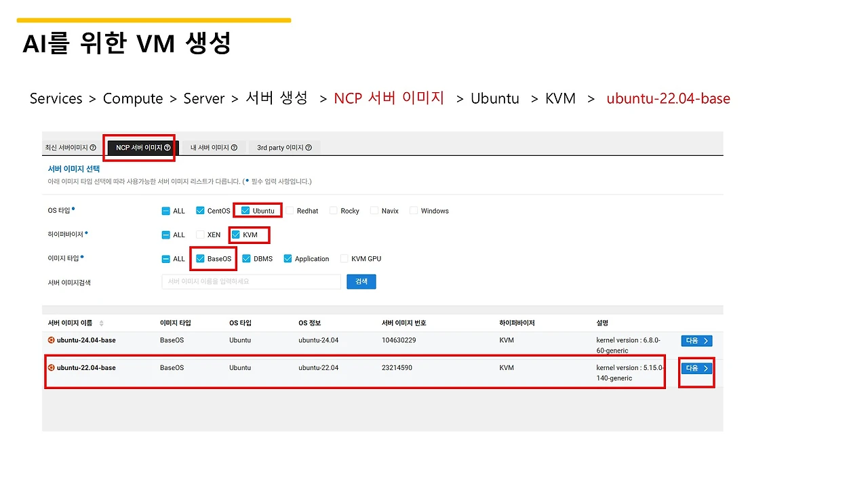Click image number 104630229
Viewport: 868px width, 488px height.
(399, 340)
